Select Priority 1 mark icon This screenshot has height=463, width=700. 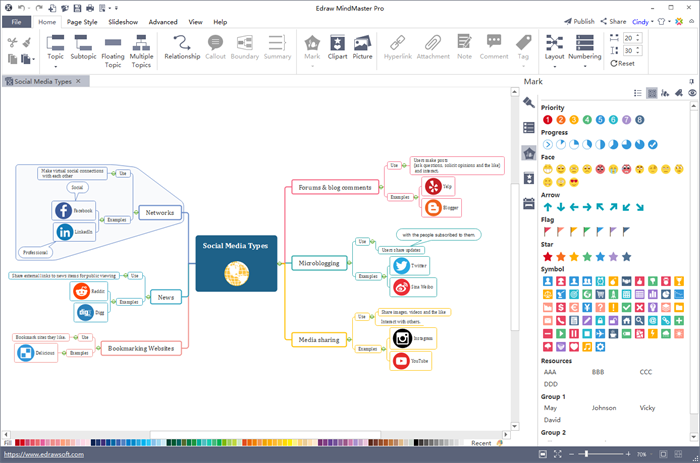[x=547, y=119]
